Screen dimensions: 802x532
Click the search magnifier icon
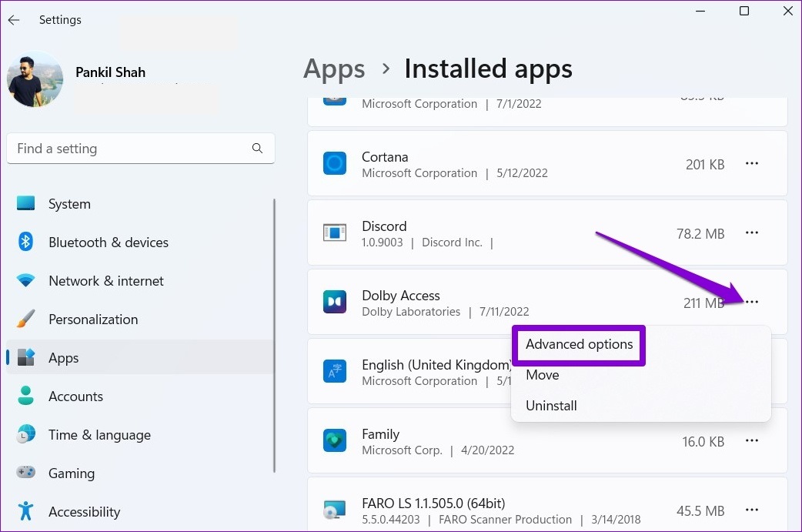coord(257,149)
